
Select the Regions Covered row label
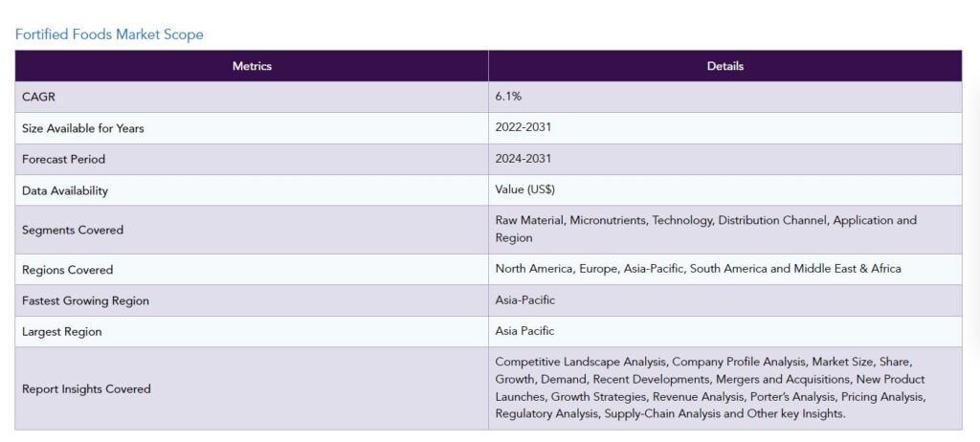point(67,270)
